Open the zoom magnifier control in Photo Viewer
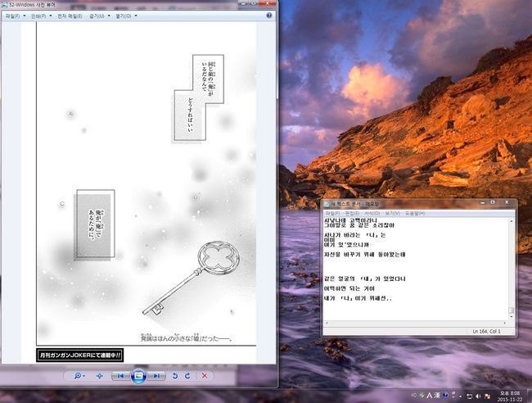The height and width of the screenshot is (403, 532). pos(79,376)
